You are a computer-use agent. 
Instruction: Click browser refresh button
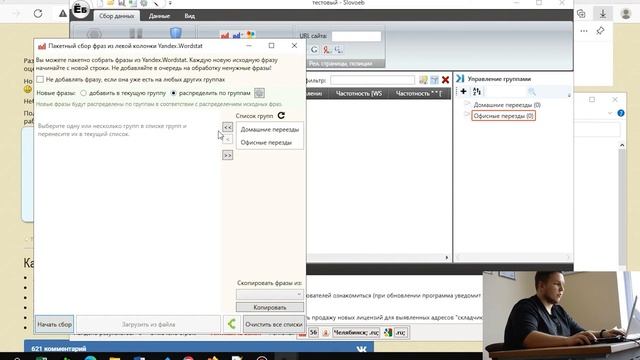38,13
